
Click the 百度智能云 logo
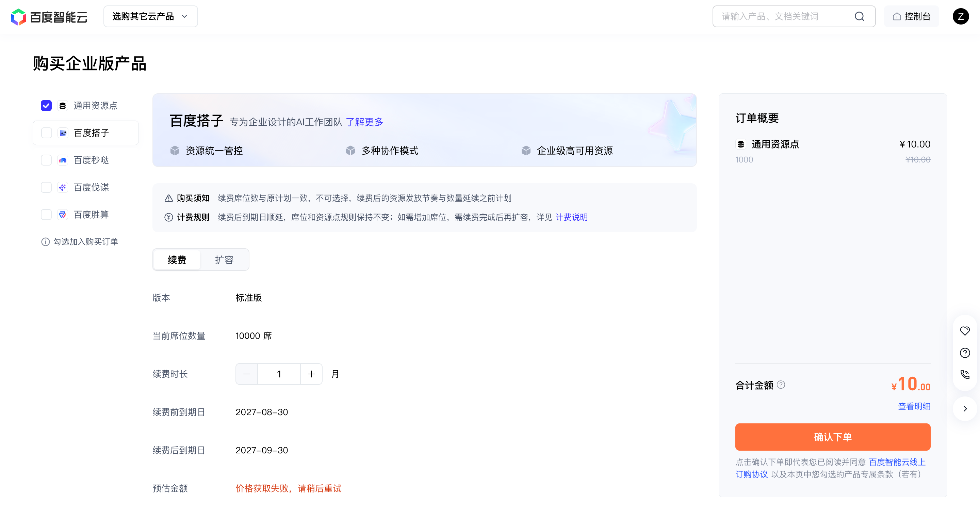[49, 17]
